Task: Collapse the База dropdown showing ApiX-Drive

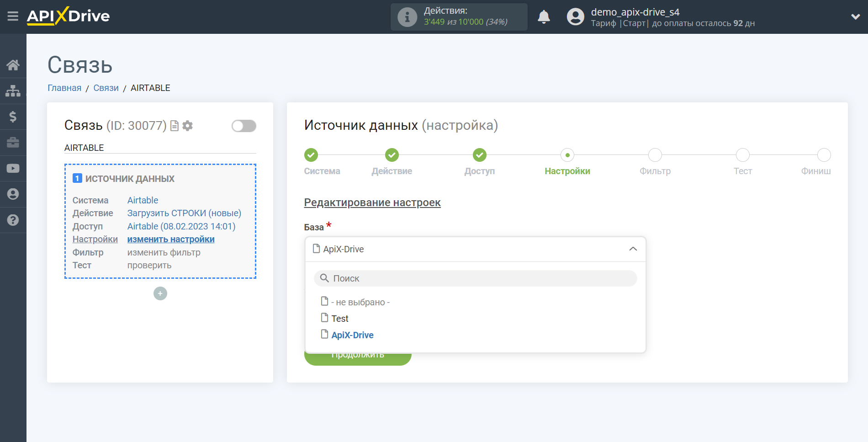Action: [x=475, y=249]
